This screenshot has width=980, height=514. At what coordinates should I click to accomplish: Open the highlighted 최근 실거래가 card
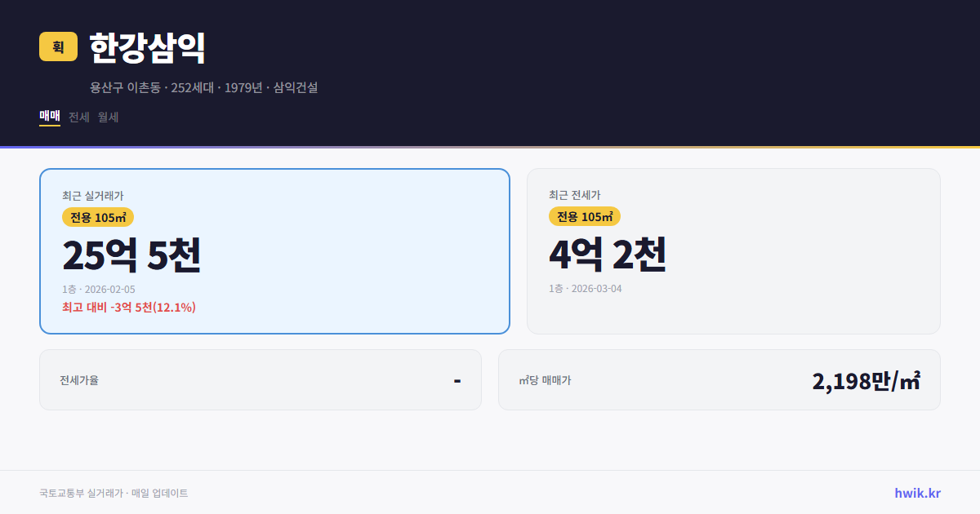coord(274,250)
